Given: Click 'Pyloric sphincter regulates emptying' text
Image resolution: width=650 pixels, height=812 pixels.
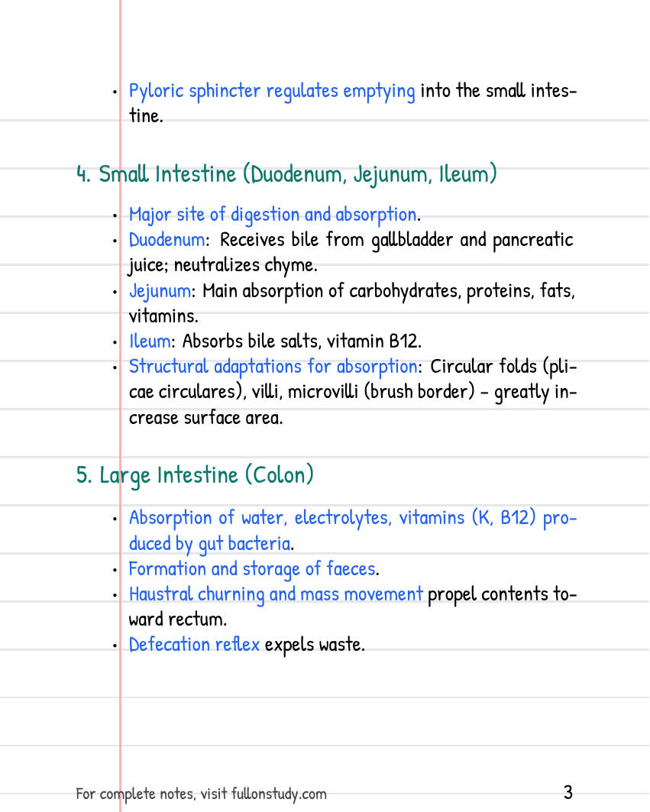Looking at the screenshot, I should pyautogui.click(x=272, y=91).
